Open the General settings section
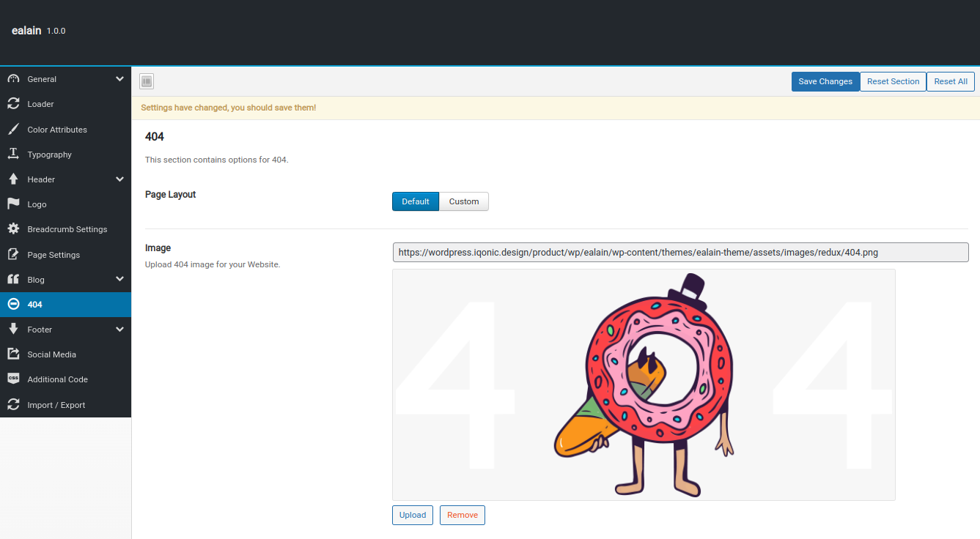The image size is (980, 539). [x=65, y=79]
